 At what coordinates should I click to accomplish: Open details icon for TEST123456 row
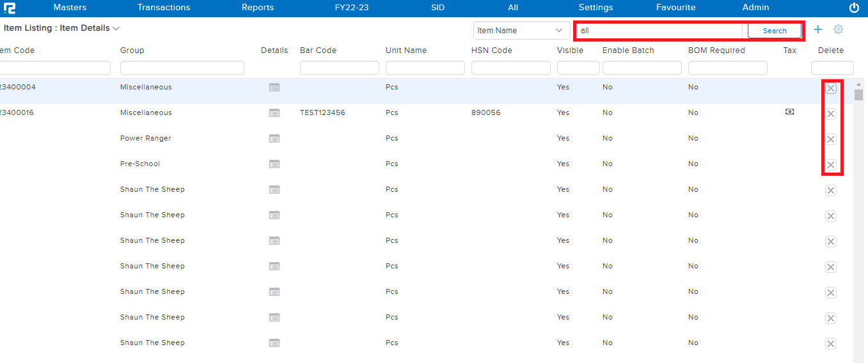274,113
